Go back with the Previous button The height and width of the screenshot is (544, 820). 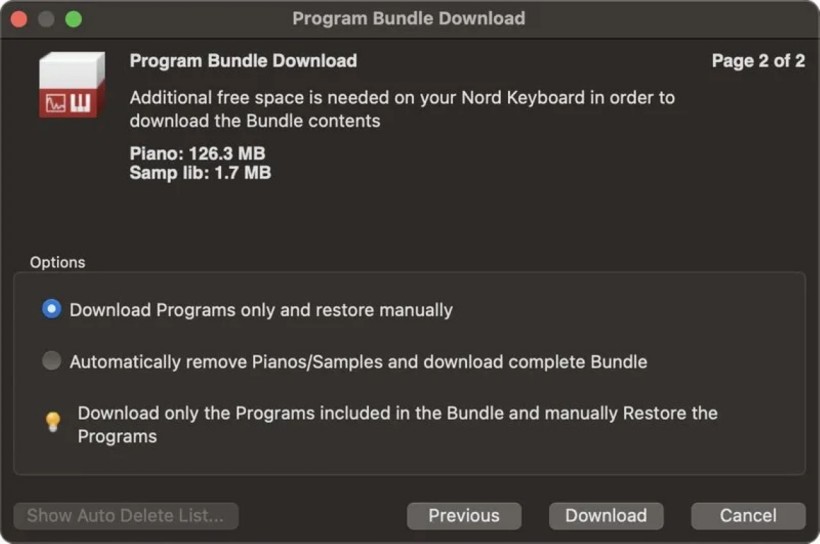click(464, 516)
